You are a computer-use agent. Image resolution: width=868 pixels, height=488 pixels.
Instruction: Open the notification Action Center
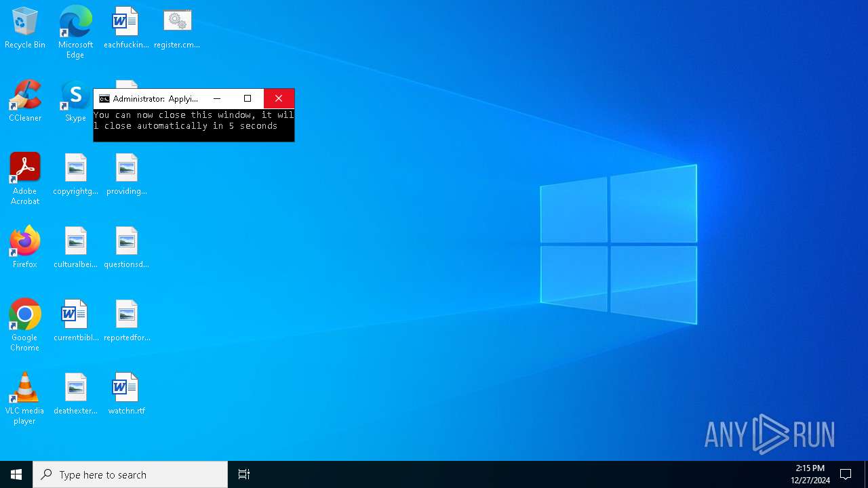tap(846, 474)
